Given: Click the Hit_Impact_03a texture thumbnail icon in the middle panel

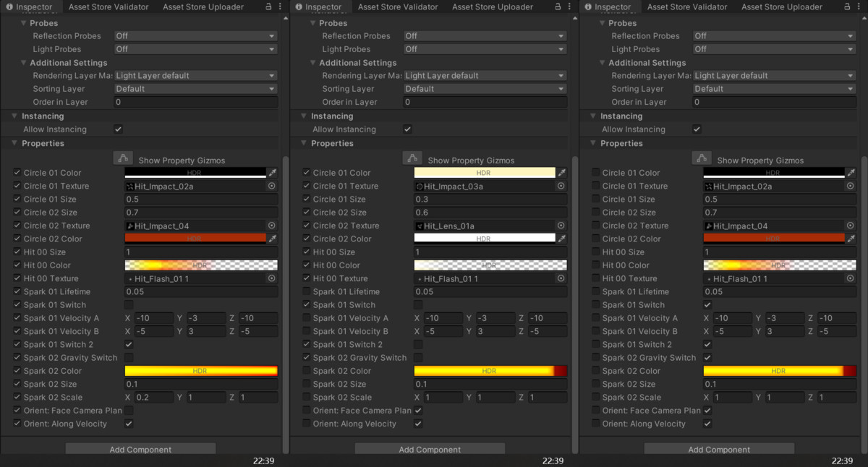Looking at the screenshot, I should pyautogui.click(x=420, y=187).
